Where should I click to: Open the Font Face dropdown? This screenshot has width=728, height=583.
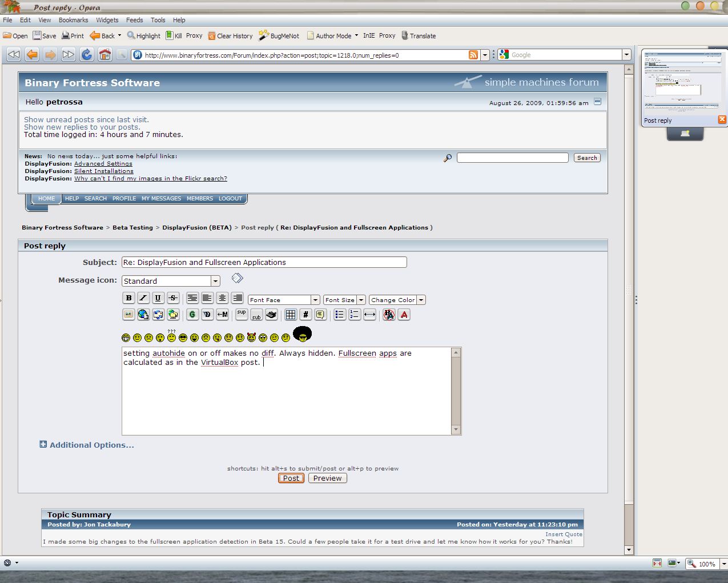click(x=284, y=300)
